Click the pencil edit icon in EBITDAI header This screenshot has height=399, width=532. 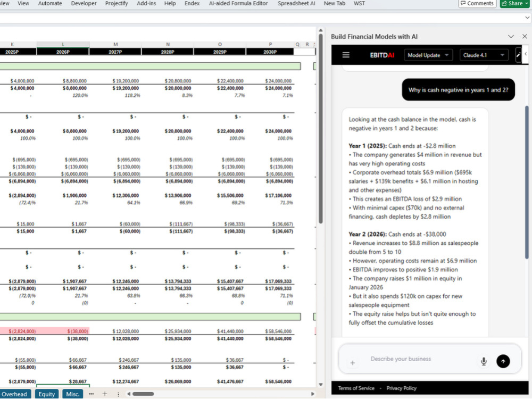tap(518, 55)
